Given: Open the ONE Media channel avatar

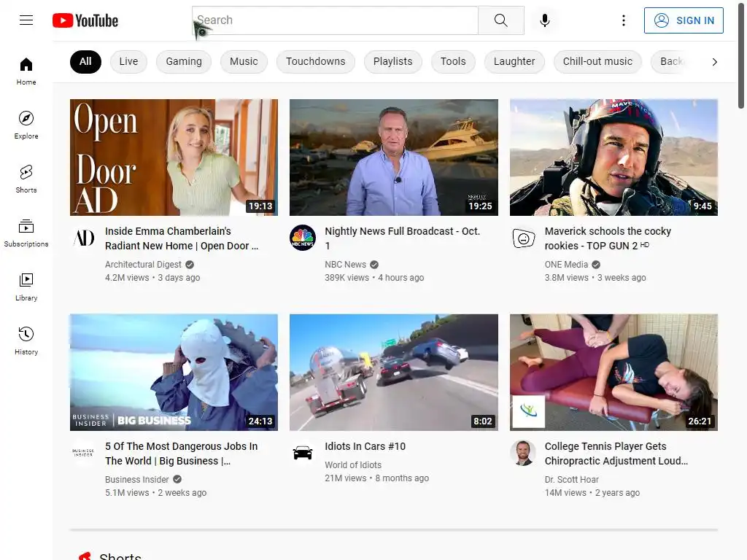Looking at the screenshot, I should pos(523,238).
